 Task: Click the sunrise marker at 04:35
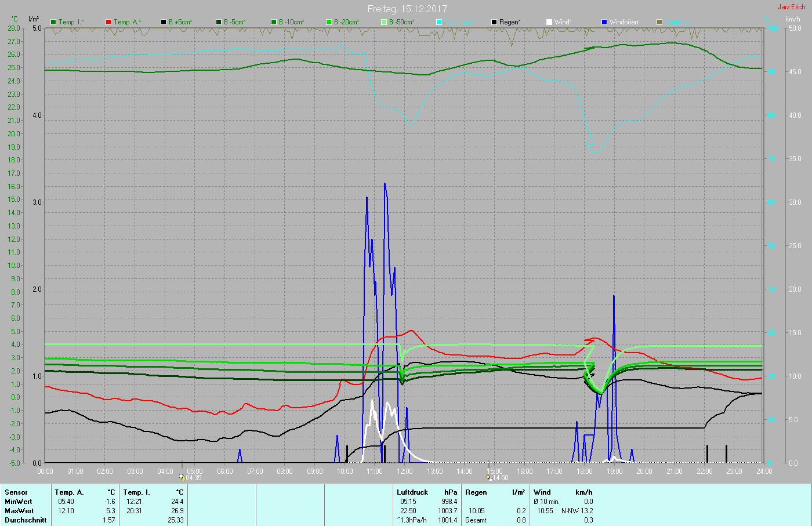(x=182, y=478)
